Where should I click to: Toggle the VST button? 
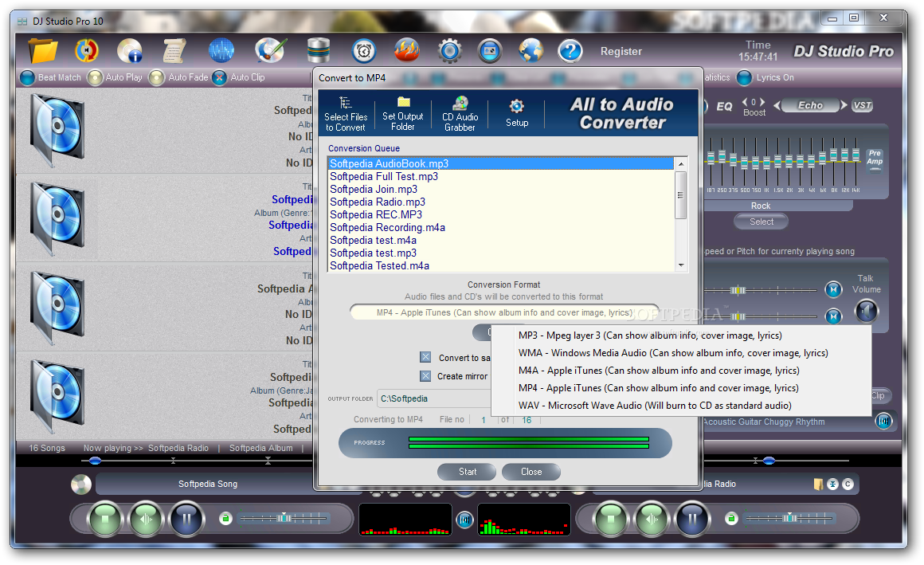click(862, 105)
